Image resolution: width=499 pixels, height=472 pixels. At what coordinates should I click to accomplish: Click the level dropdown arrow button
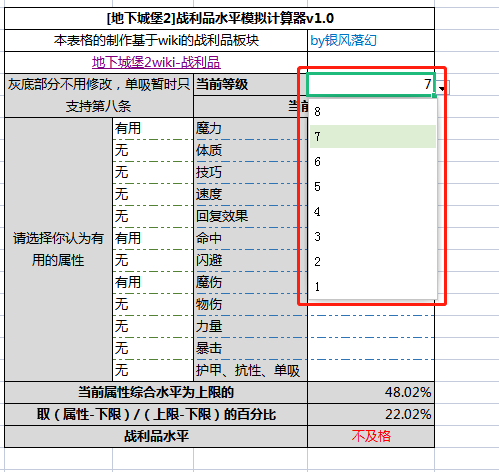point(442,88)
